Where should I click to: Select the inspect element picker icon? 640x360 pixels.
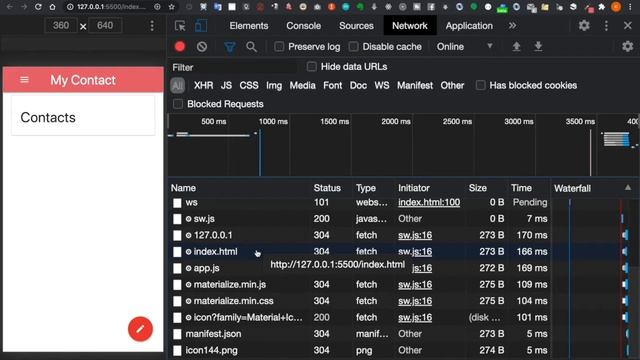[180, 26]
